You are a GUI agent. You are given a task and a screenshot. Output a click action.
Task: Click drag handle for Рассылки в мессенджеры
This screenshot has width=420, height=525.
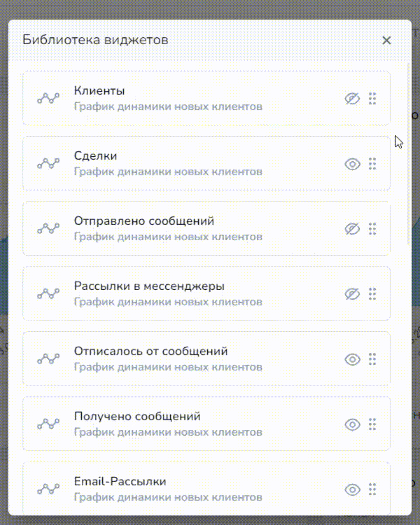click(x=373, y=294)
